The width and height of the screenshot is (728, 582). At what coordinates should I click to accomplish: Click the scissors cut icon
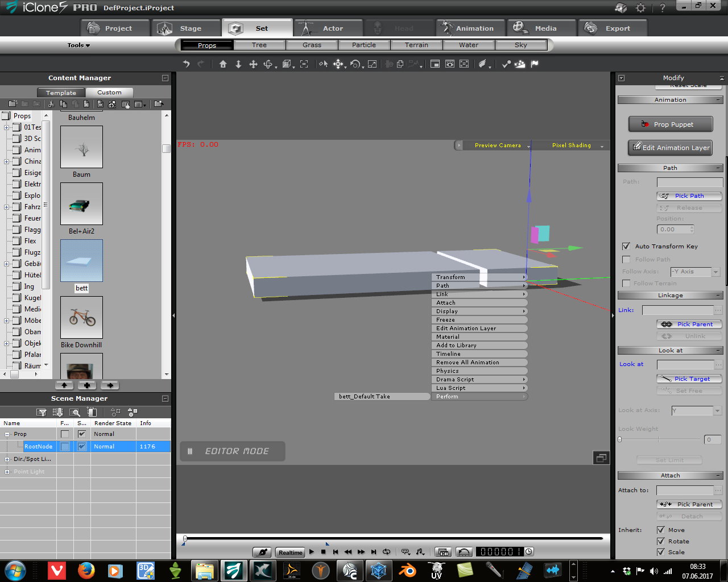51,104
